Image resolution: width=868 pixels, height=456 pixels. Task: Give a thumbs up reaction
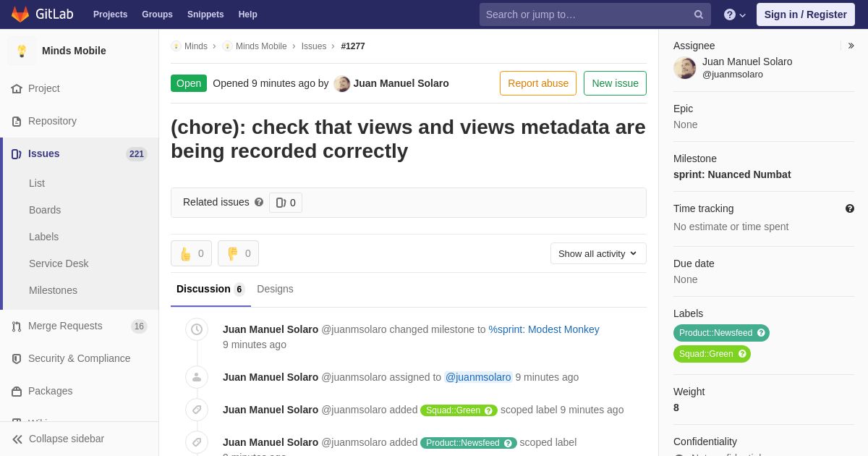coord(191,253)
